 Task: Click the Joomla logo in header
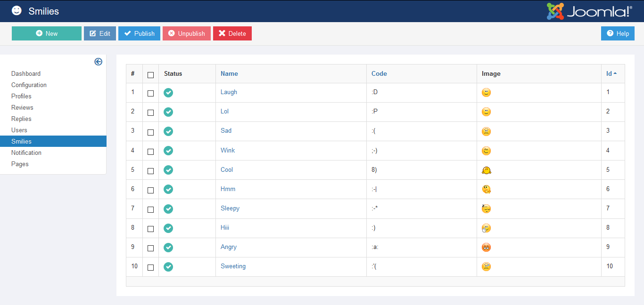click(589, 11)
